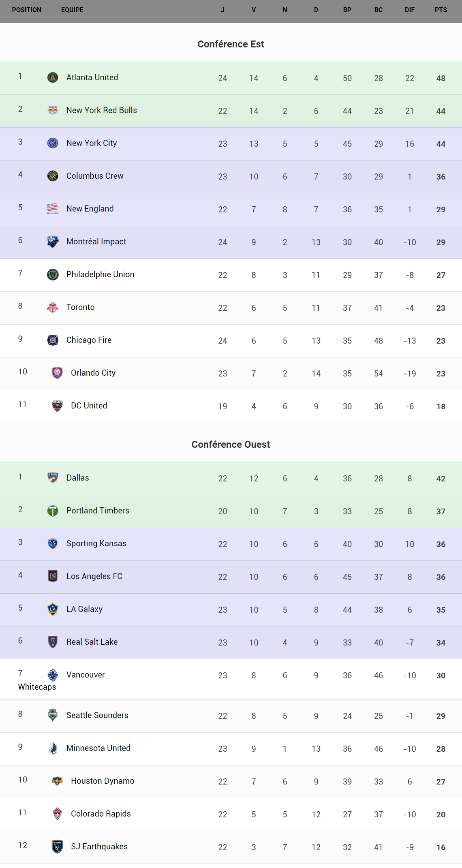Click the Montréal Impact team logo
Screen dimensions: 462x868
point(53,242)
